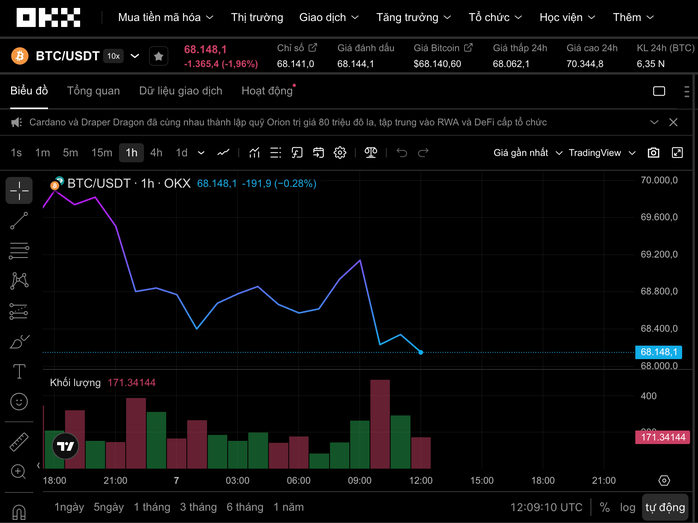
Task: Add BTC/USDT to favorites with star
Action: (x=158, y=56)
